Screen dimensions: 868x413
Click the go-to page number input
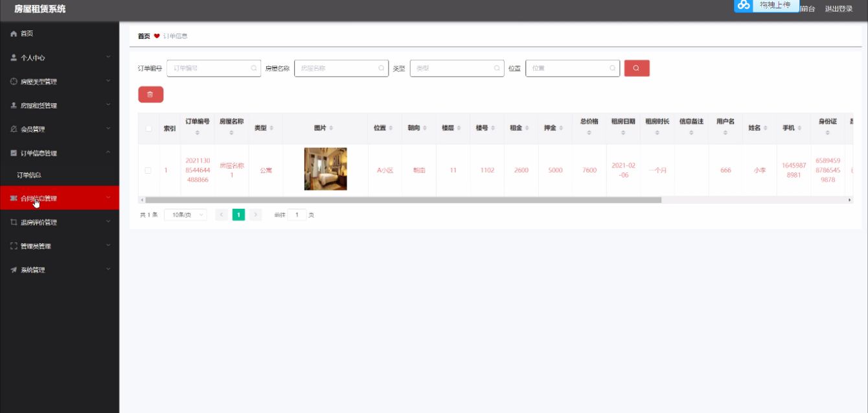point(297,215)
